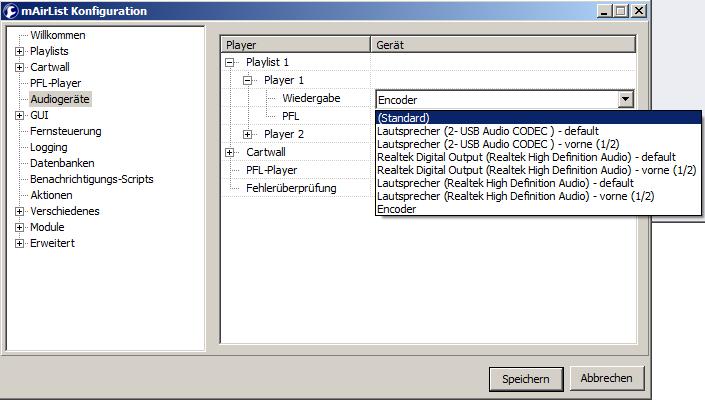Select PFL-Player in the left sidebar
This screenshot has width=705, height=400.
tap(55, 83)
